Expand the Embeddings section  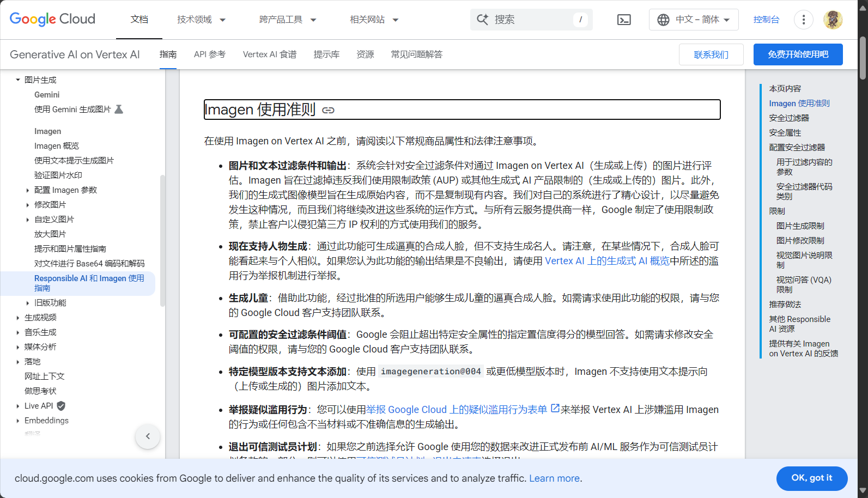(17, 421)
